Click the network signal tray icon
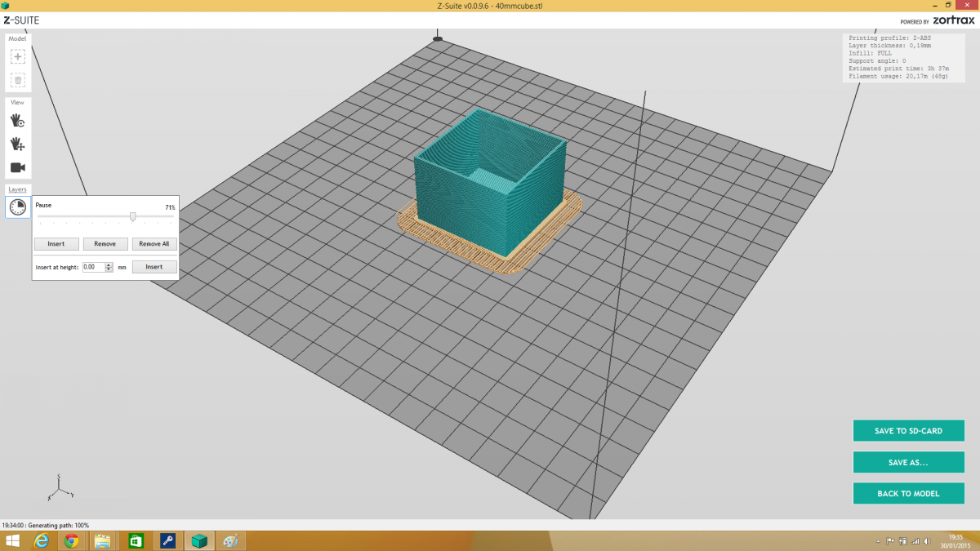 pyautogui.click(x=915, y=541)
